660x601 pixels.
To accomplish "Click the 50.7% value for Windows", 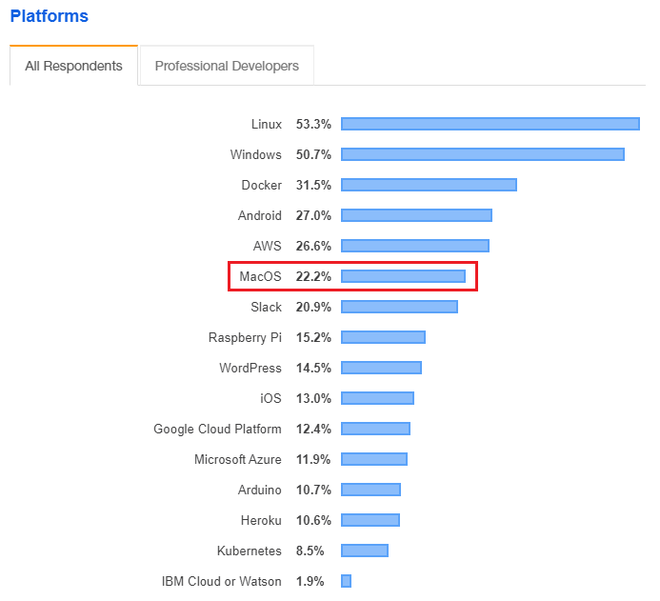I will pyautogui.click(x=314, y=154).
